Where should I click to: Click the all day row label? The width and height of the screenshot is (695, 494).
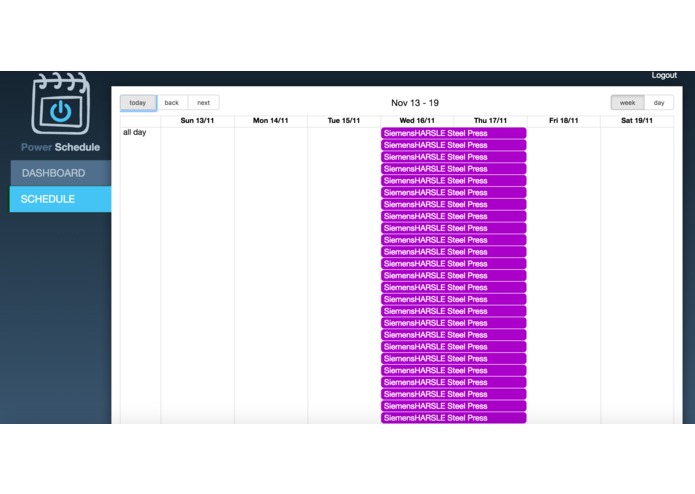coord(135,132)
